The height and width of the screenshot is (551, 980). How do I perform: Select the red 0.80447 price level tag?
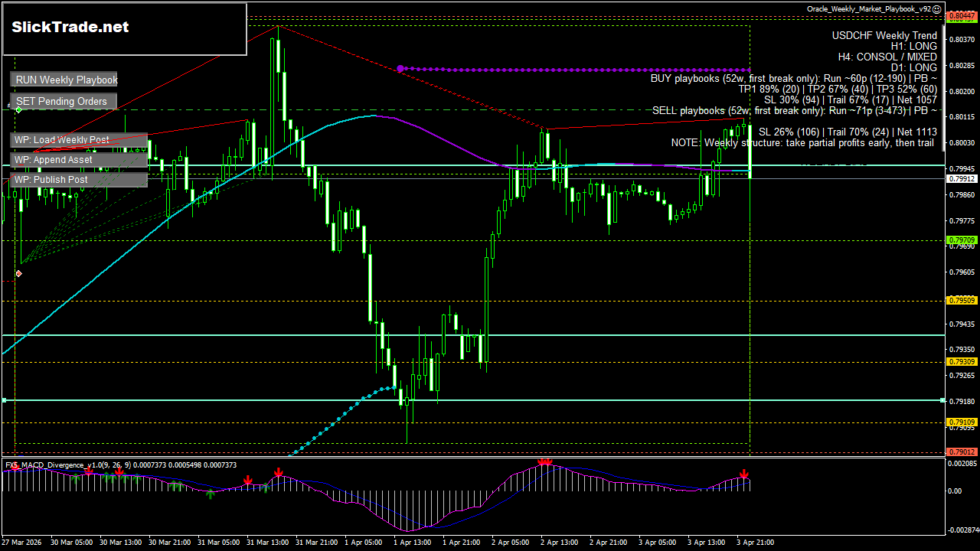pos(962,15)
